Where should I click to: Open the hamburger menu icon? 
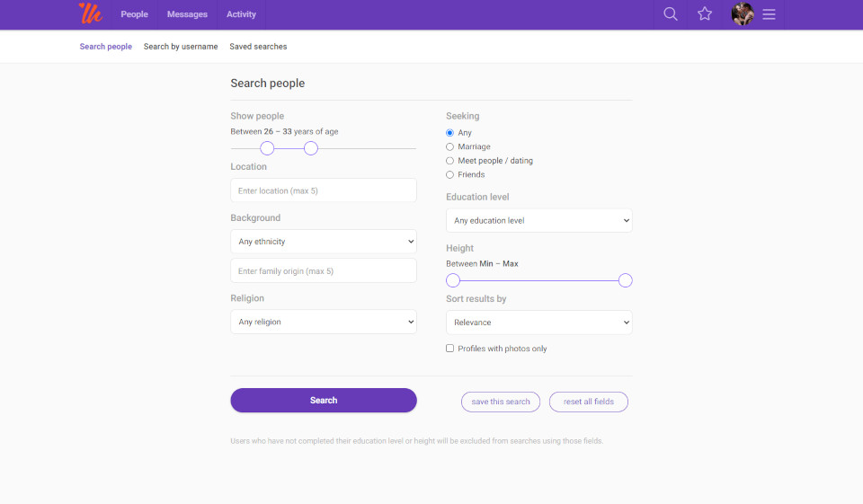(769, 14)
